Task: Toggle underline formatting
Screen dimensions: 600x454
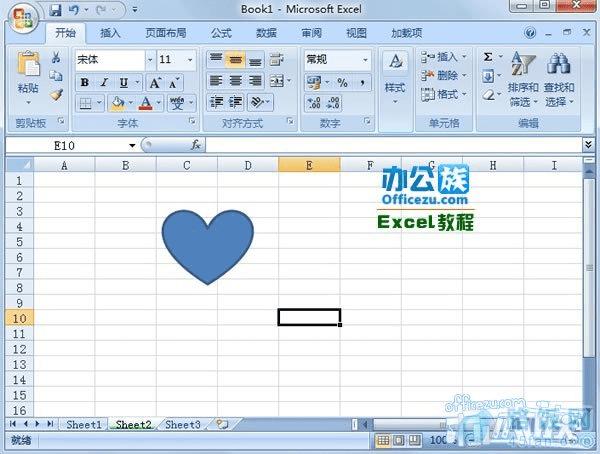Action: [x=123, y=82]
